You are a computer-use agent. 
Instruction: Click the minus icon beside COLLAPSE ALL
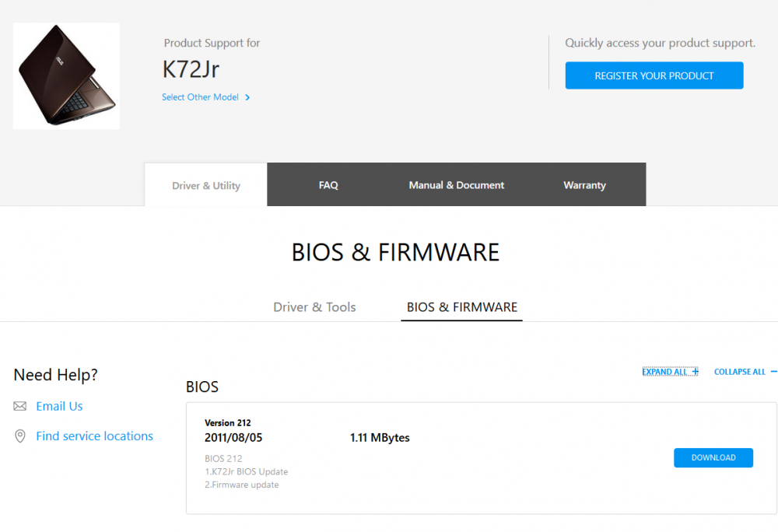point(773,372)
